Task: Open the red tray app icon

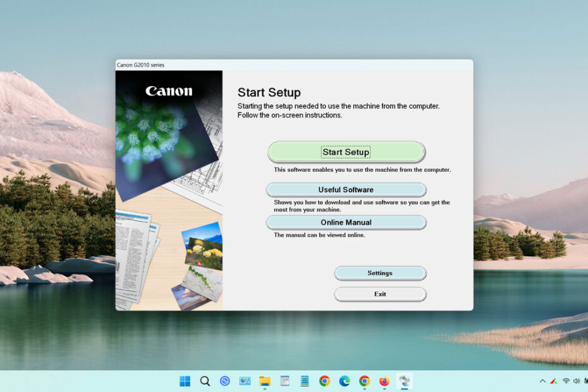Action: click(553, 381)
